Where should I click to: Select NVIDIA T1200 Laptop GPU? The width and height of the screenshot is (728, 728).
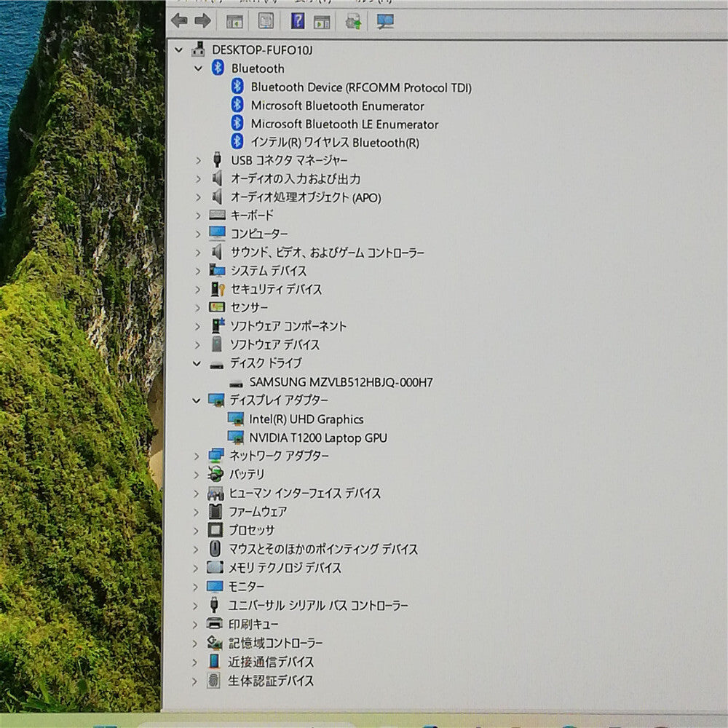(x=318, y=438)
